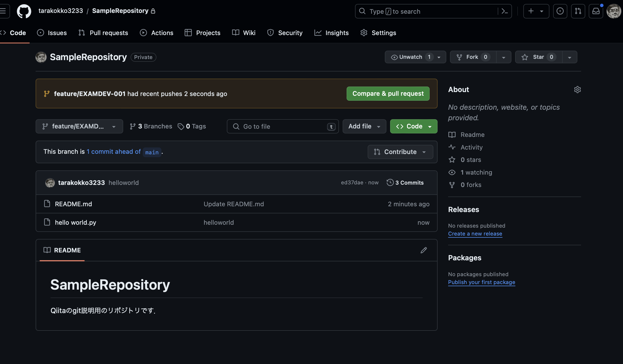623x364 pixels.
Task: Open the issues dashboard circle icon
Action: point(560,11)
